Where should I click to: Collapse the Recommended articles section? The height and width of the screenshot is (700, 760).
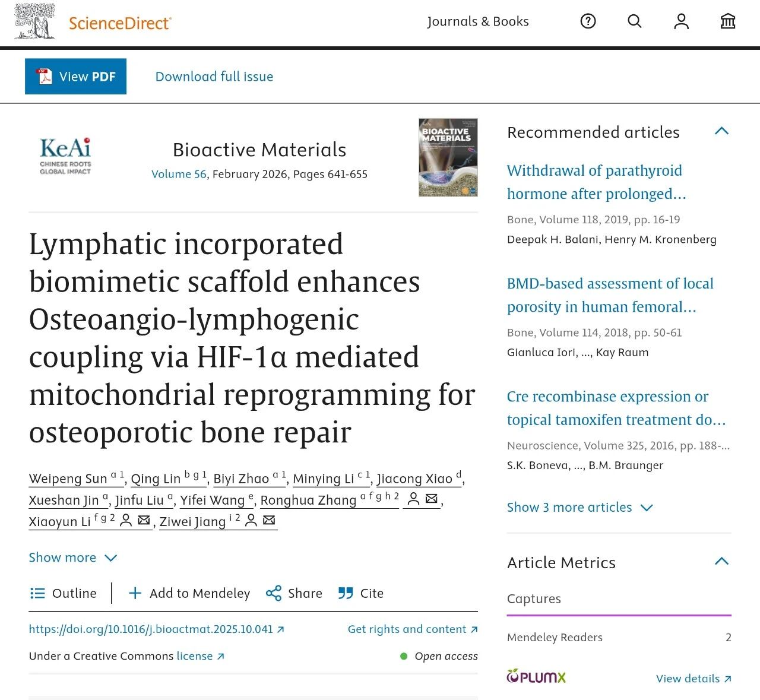(x=721, y=131)
